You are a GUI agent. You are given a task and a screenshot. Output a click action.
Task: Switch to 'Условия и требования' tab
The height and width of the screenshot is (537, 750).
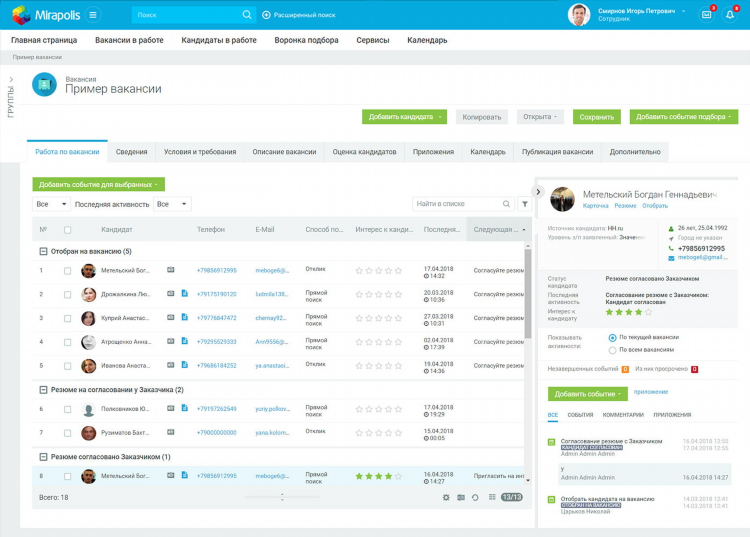point(200,152)
